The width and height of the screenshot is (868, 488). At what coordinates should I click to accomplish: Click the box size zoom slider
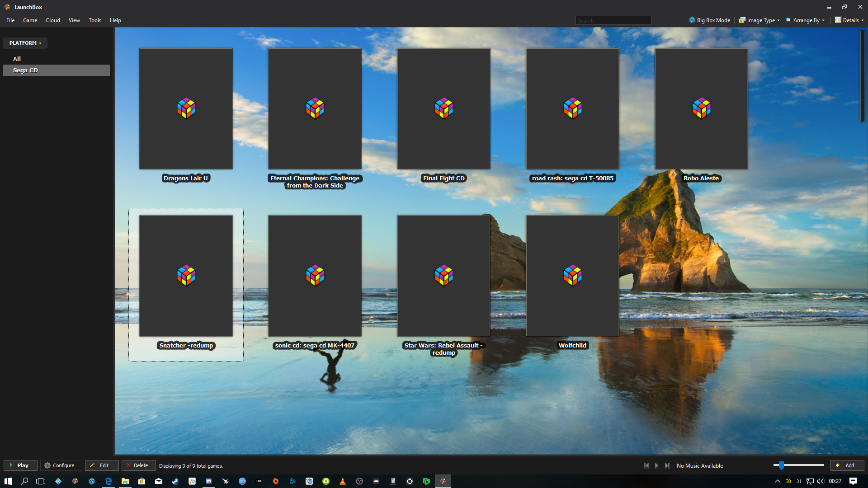pyautogui.click(x=798, y=465)
